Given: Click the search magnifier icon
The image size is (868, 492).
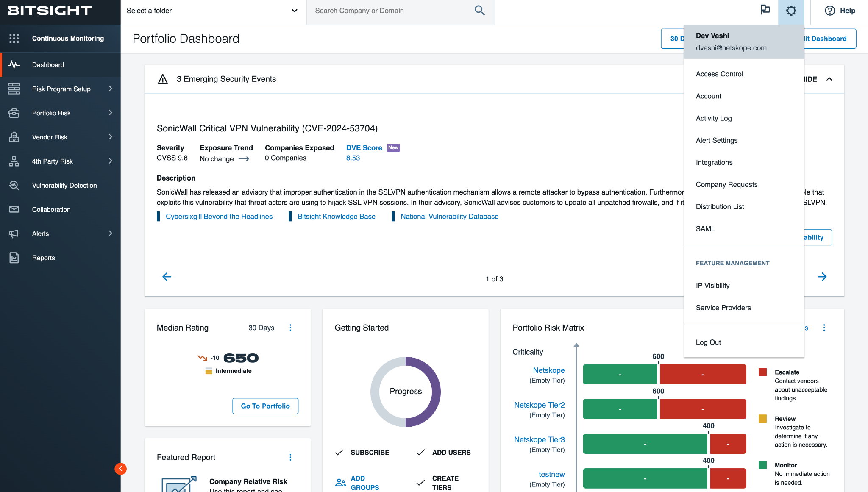Looking at the screenshot, I should point(479,11).
